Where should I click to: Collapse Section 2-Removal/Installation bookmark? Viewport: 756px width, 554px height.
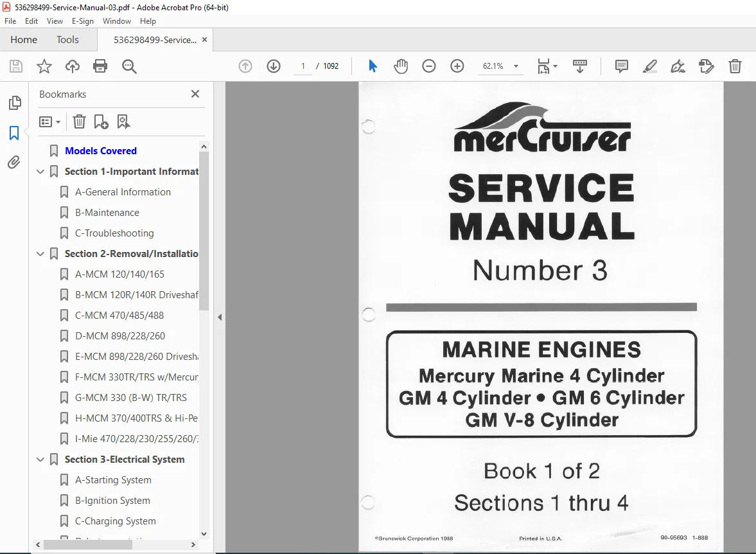click(x=40, y=254)
